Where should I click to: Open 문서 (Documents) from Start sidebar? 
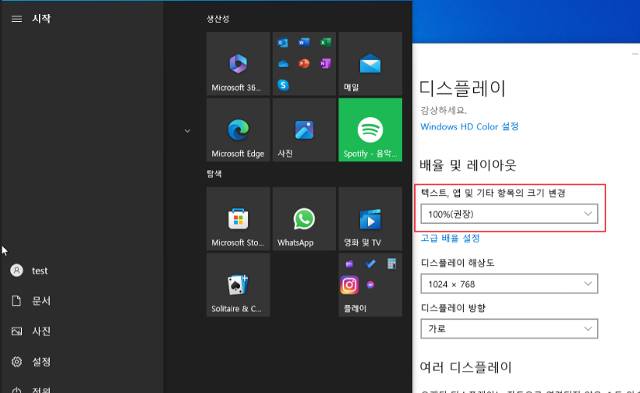click(x=31, y=301)
